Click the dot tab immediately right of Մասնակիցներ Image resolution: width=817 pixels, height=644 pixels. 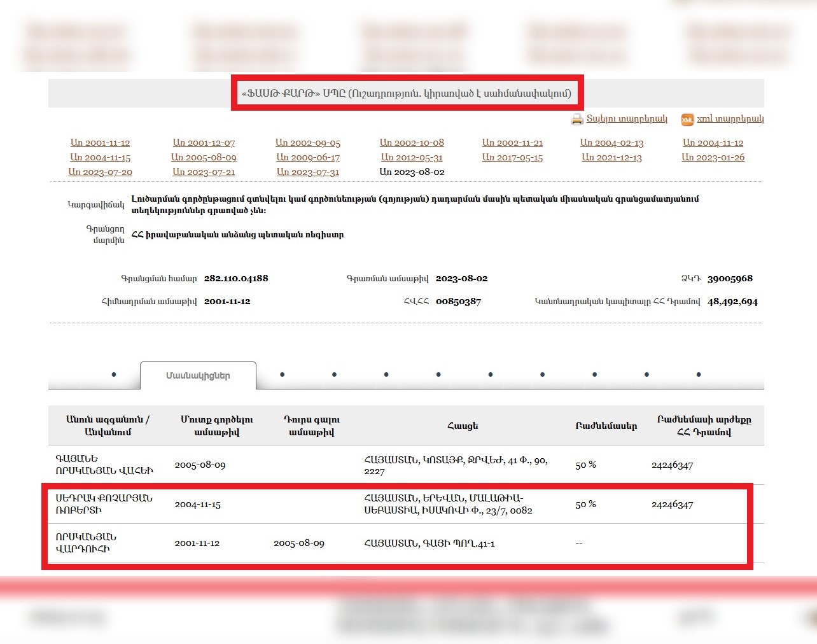click(x=282, y=375)
